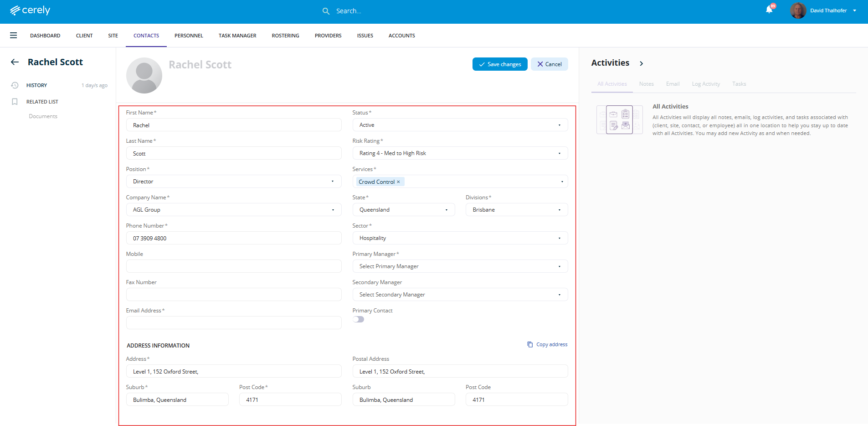Open the Contacts menu
The width and height of the screenshot is (868, 426).
(x=146, y=36)
